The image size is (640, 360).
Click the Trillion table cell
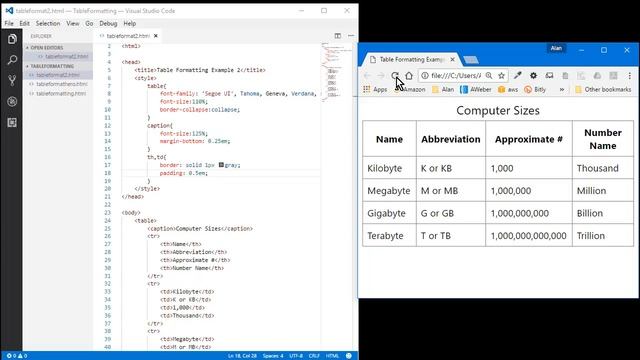coord(603,236)
